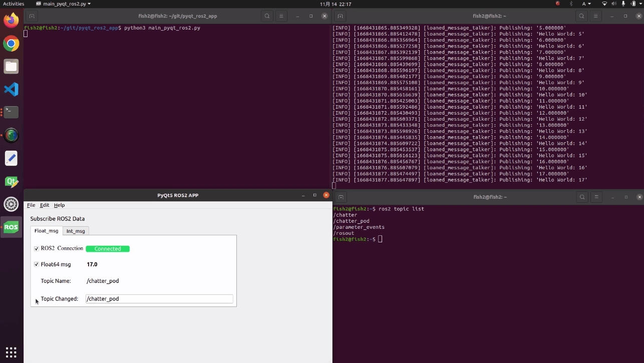Open the input method 'A' dropdown
The height and width of the screenshot is (363, 644).
(586, 4)
